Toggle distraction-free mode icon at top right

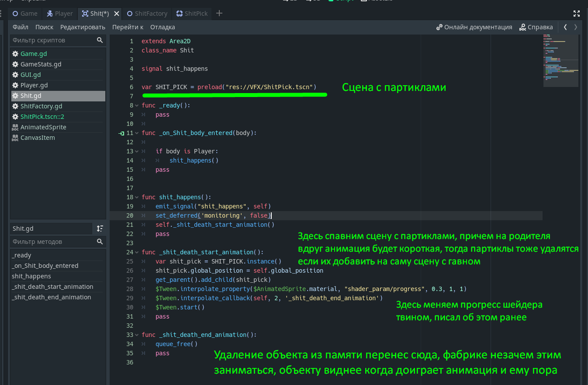[577, 14]
